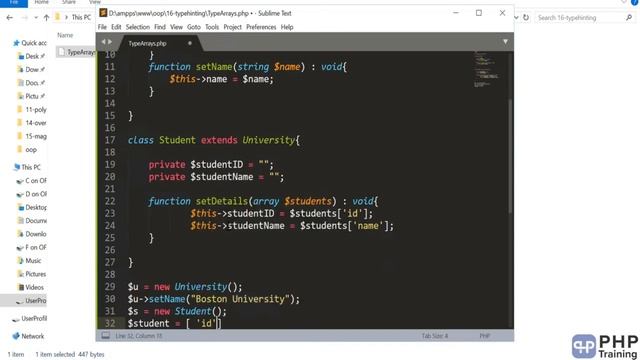Open the 15-mag folder
The width and height of the screenshot is (640, 360).
pyautogui.click(x=32, y=136)
